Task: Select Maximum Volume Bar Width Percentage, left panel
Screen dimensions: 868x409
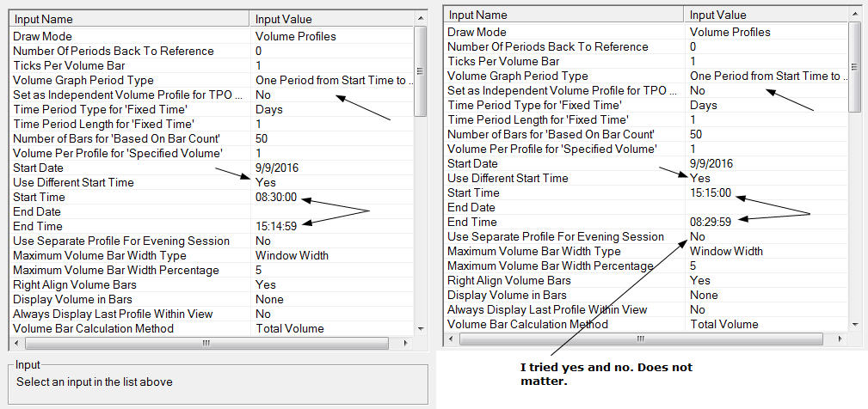Action: (x=212, y=271)
